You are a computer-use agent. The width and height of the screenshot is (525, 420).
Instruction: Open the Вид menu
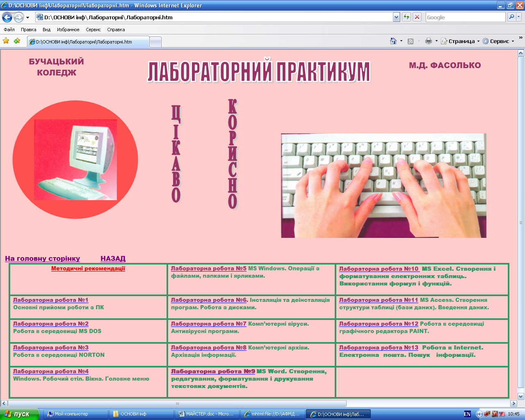(x=47, y=30)
